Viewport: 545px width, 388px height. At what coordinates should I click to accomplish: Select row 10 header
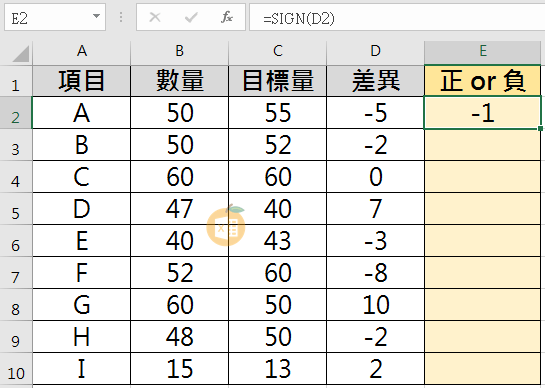click(16, 369)
